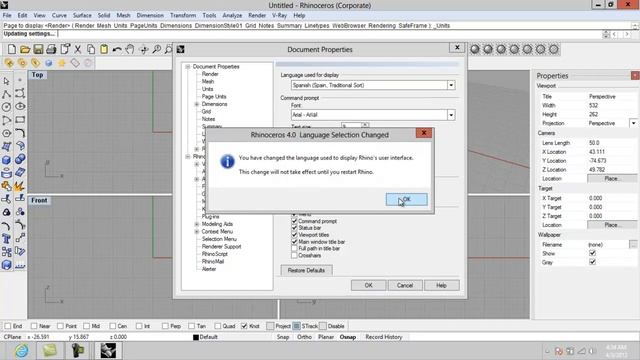Click the blue sphere icon in the second toolbar
The height and width of the screenshot is (360, 640).
(x=49, y=63)
